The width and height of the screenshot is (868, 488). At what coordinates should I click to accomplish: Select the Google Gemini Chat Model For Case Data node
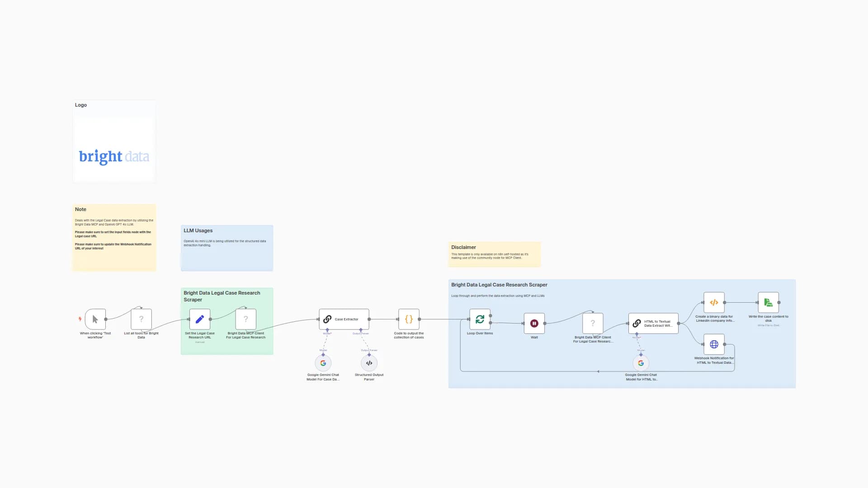pyautogui.click(x=323, y=363)
